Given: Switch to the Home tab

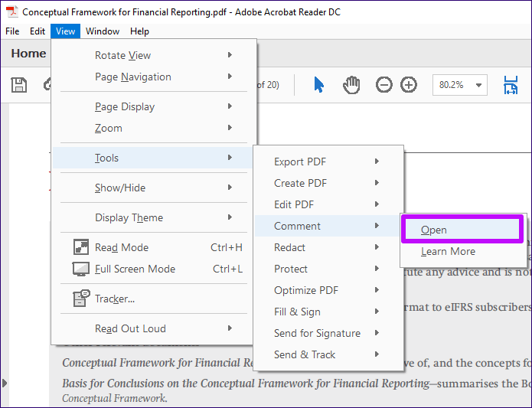Looking at the screenshot, I should [28, 54].
